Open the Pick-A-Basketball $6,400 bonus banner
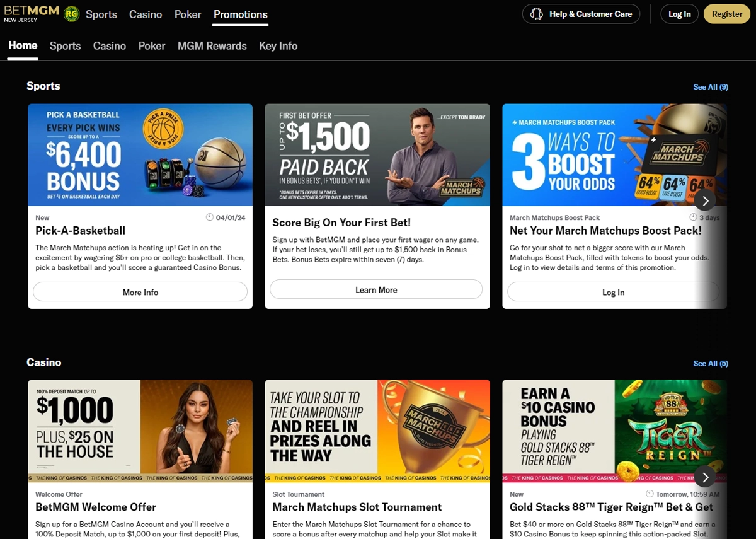The height and width of the screenshot is (539, 756). point(140,155)
